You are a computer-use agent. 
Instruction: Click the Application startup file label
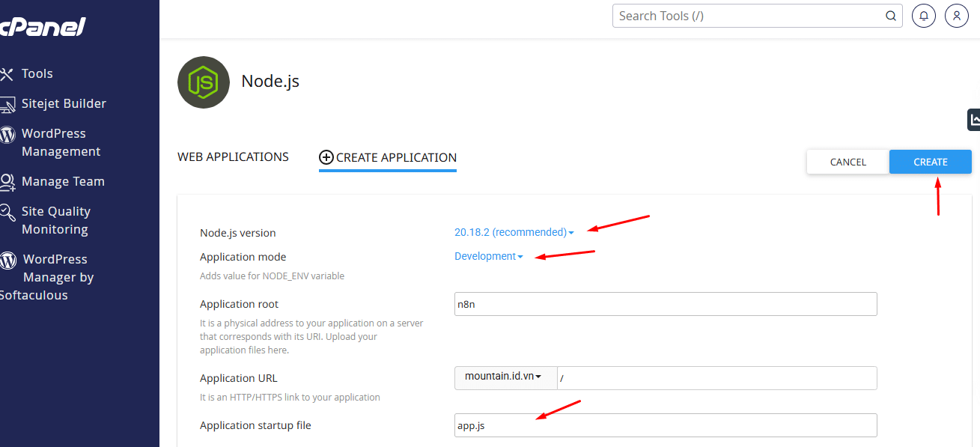255,425
